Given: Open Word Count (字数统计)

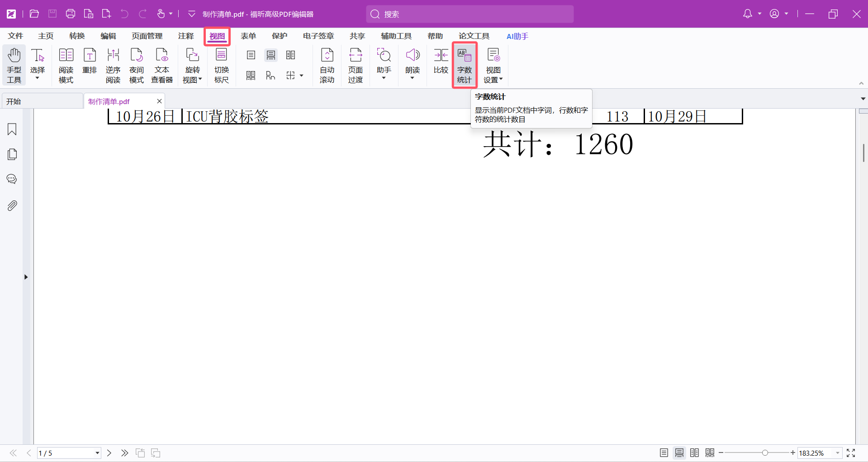Looking at the screenshot, I should coord(464,66).
